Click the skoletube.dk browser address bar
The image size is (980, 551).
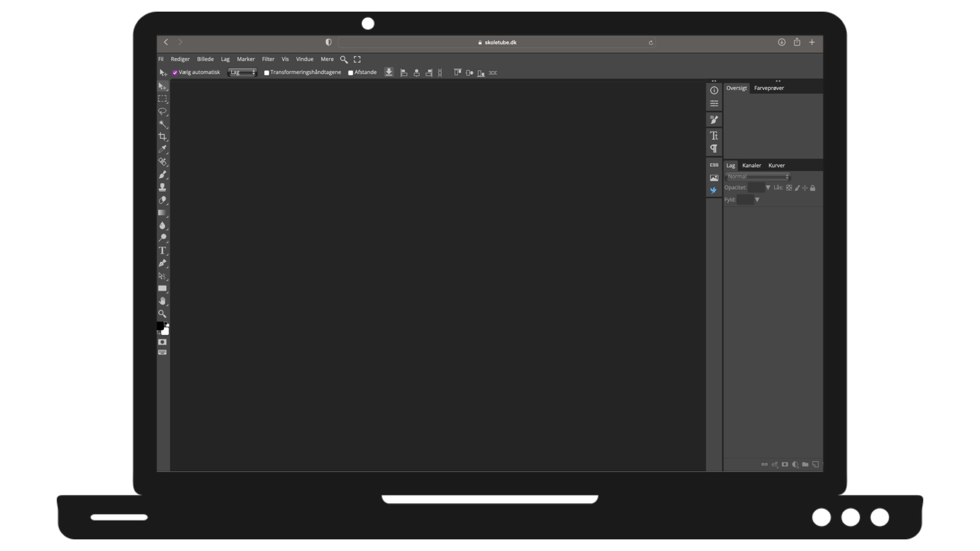click(497, 42)
